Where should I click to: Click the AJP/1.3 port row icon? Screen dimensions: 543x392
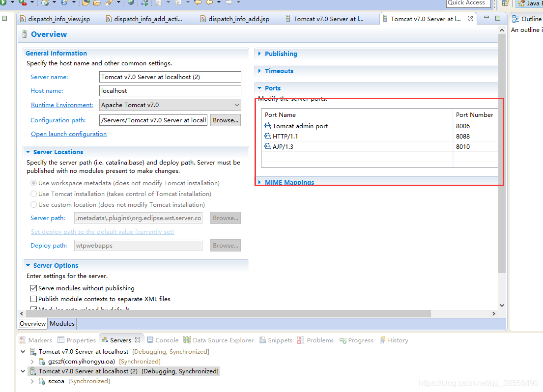pyautogui.click(x=268, y=146)
